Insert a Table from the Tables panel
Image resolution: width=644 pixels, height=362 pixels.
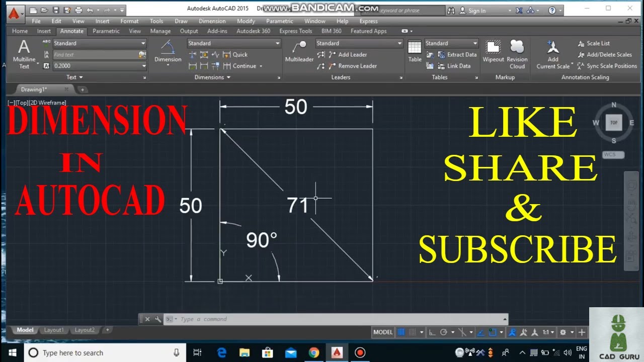[415, 51]
